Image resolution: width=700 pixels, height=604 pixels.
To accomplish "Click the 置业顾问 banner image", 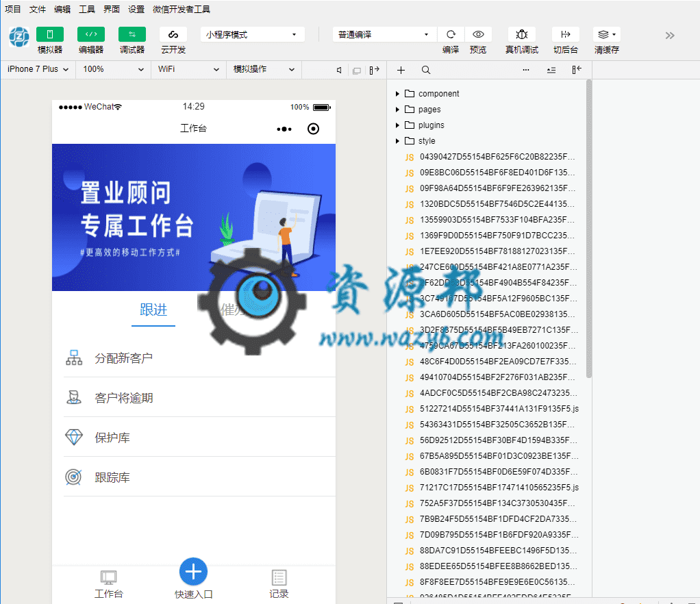I will pyautogui.click(x=194, y=217).
